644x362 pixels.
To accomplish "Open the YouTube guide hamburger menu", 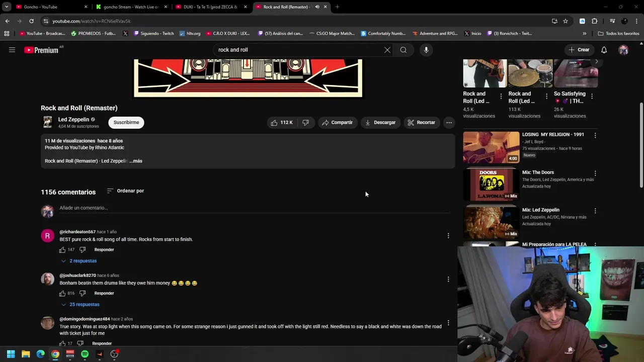I will coord(12,50).
